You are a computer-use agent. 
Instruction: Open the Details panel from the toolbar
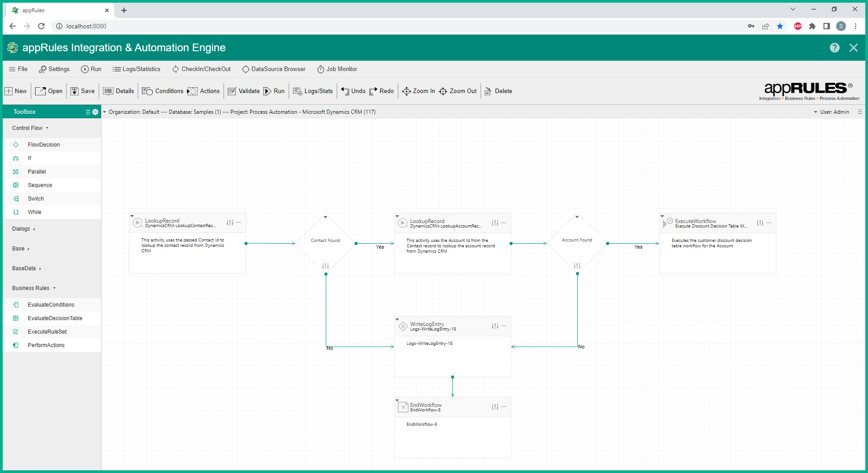[x=119, y=91]
